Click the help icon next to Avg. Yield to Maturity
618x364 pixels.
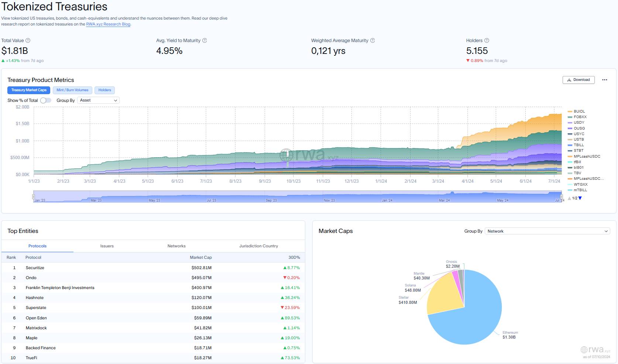205,41
